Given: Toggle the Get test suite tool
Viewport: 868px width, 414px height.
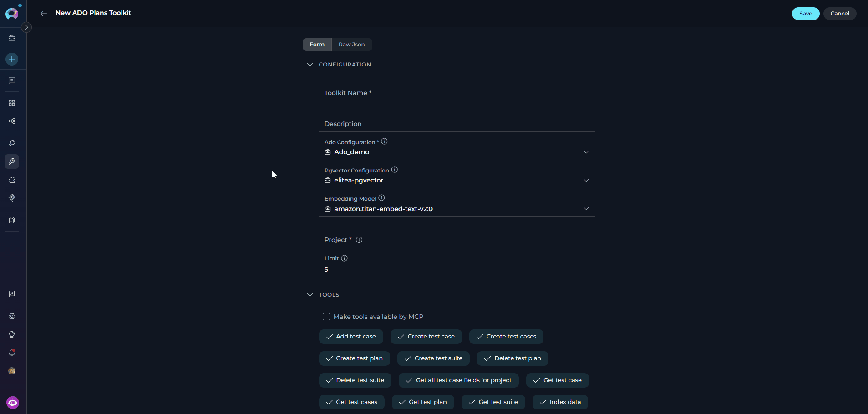Looking at the screenshot, I should tap(493, 402).
